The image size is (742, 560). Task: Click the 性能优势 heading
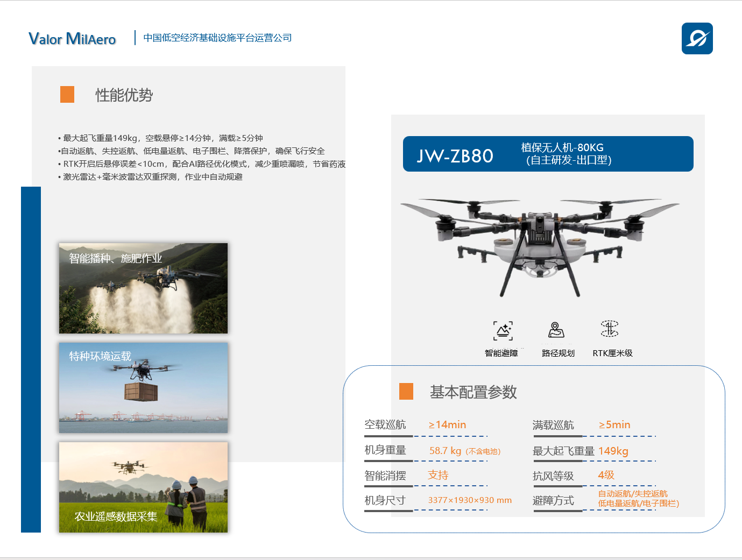pyautogui.click(x=124, y=95)
